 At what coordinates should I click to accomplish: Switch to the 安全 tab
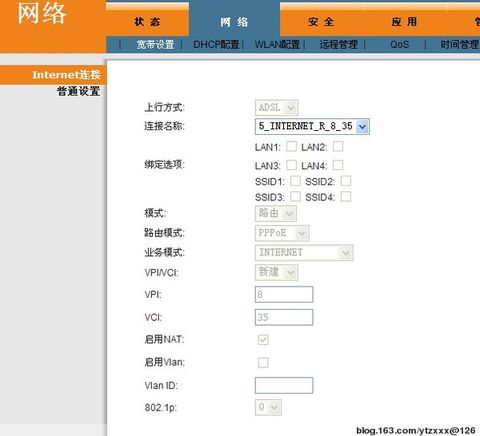pyautogui.click(x=321, y=22)
